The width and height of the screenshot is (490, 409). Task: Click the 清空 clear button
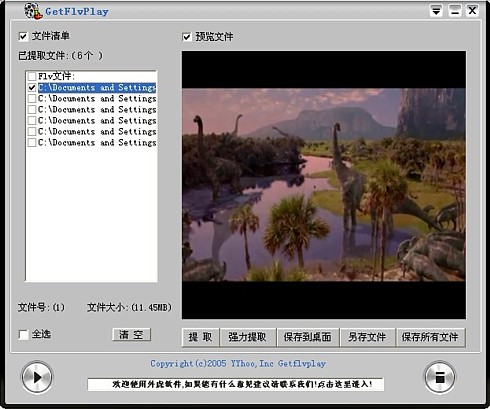(131, 335)
